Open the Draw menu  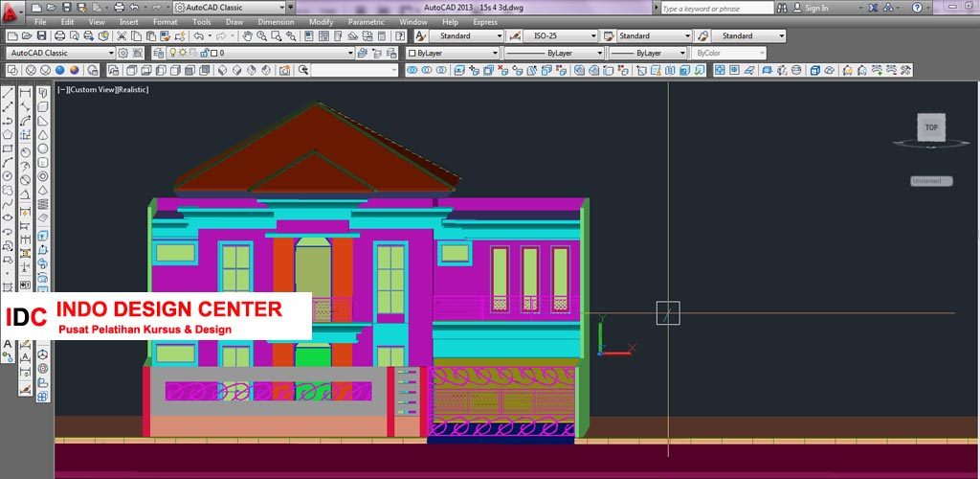coord(234,22)
